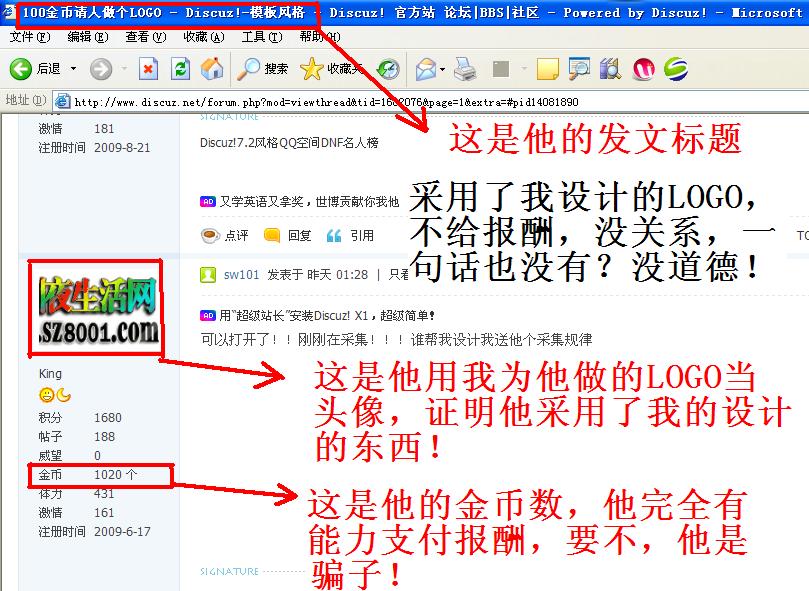
Task: Click the IE page icon in the address bar
Action: click(62, 101)
